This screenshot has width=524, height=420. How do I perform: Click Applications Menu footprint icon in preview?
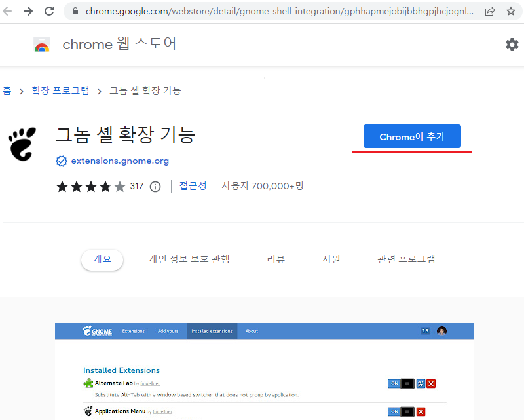click(88, 411)
